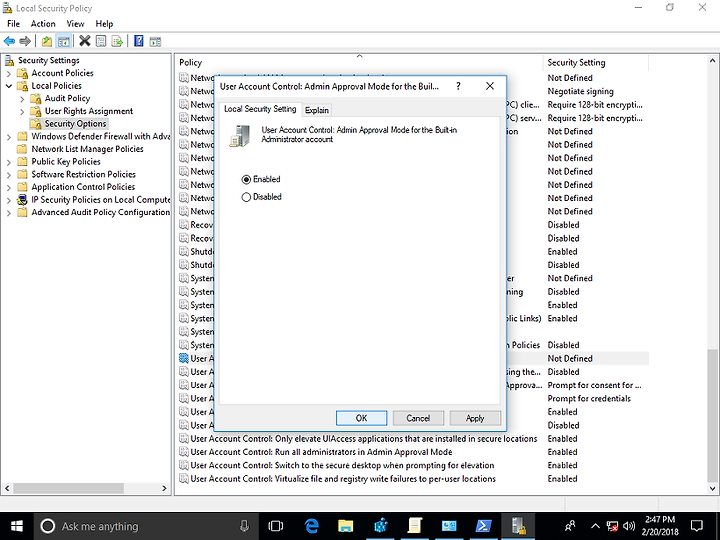Click the notepad-style icon in taskbar
Screen dimensions: 720x540
point(415,526)
